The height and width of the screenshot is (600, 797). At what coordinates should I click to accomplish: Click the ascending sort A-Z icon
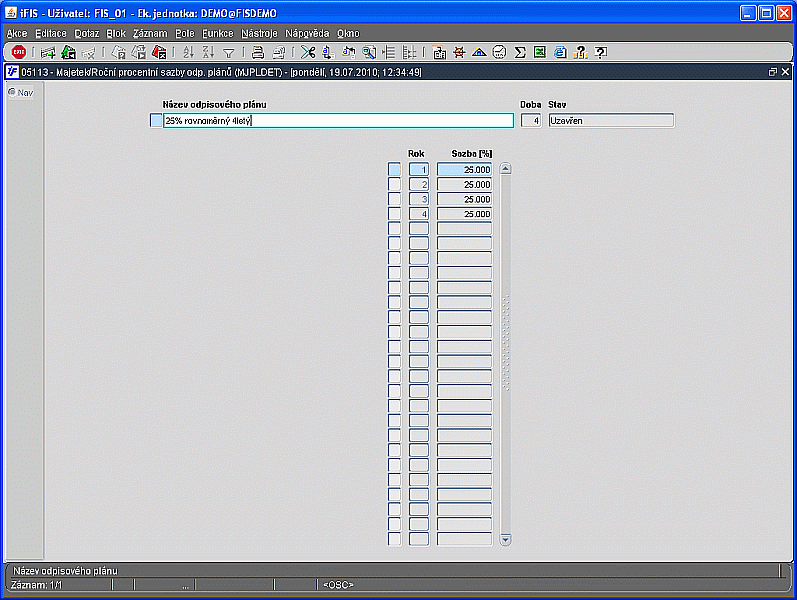(189, 52)
